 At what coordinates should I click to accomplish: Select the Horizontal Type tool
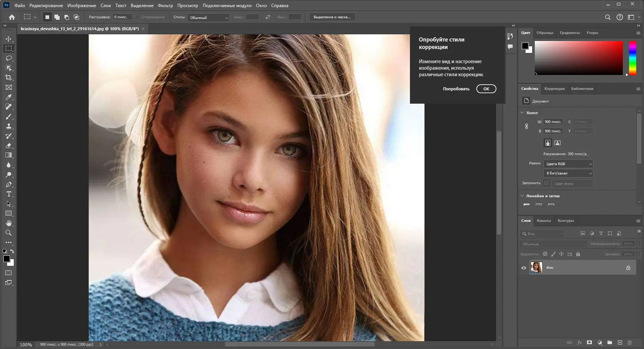tap(9, 194)
